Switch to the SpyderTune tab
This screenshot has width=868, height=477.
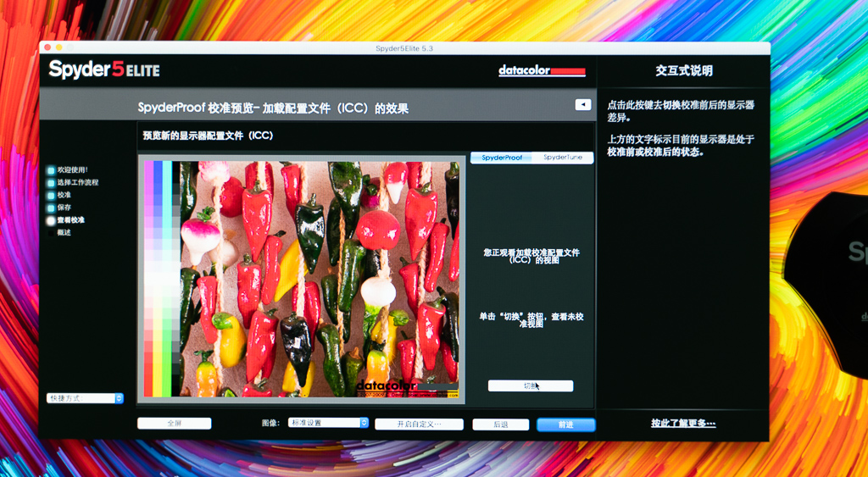point(563,158)
